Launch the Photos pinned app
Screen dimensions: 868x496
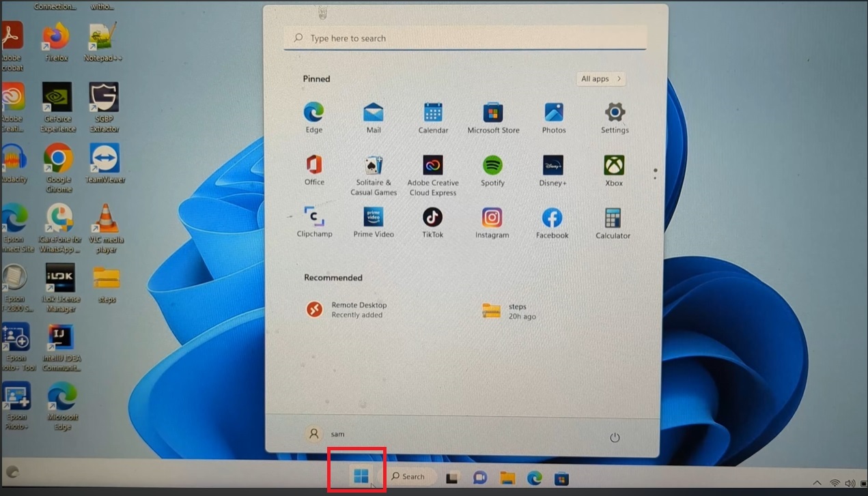click(x=554, y=118)
